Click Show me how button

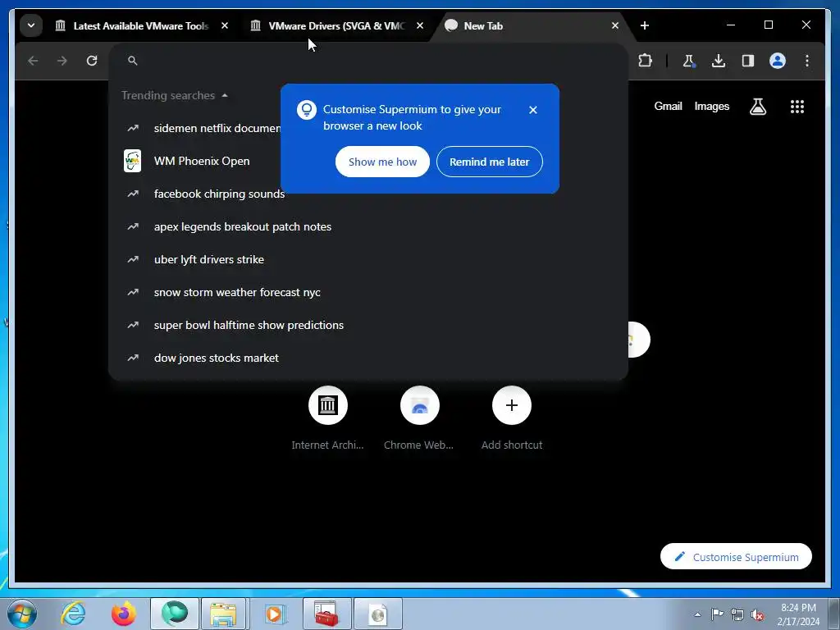382,162
